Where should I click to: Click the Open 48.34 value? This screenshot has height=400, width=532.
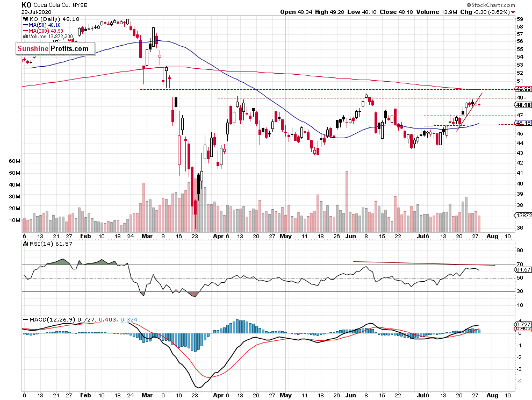pyautogui.click(x=296, y=12)
